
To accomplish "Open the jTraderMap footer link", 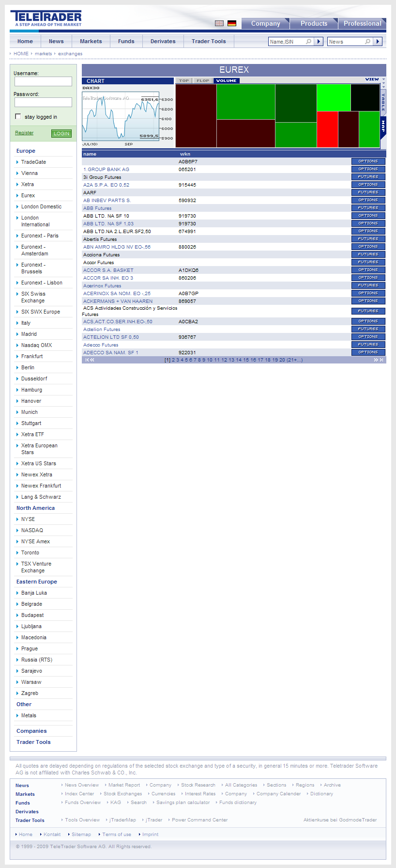I will pyautogui.click(x=122, y=820).
